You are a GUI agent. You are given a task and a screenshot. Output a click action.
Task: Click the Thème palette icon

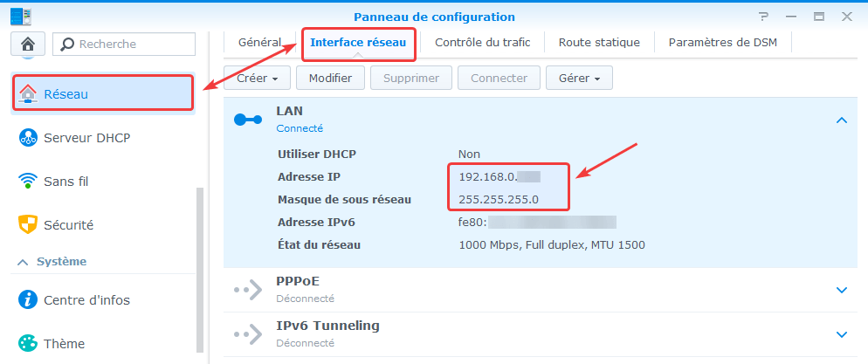29,343
